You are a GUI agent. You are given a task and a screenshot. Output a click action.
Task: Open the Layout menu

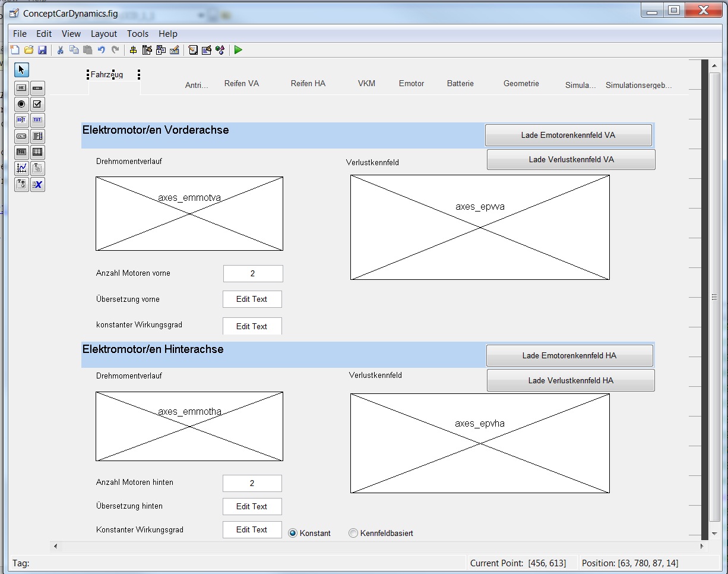click(104, 34)
